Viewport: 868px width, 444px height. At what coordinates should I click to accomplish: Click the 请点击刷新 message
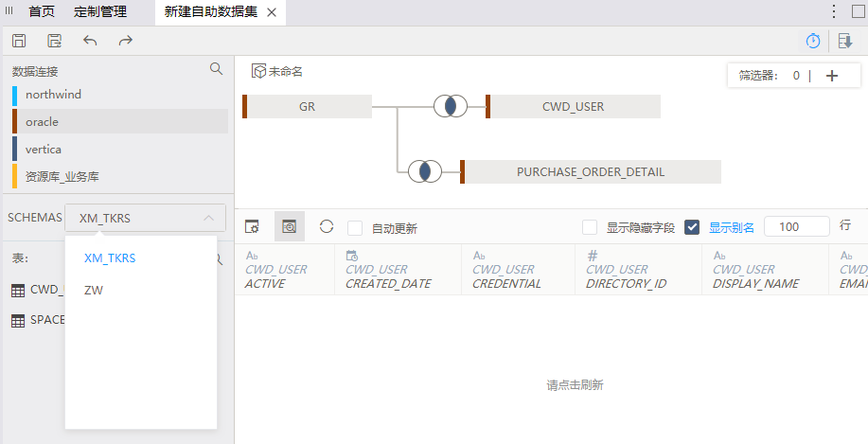[575, 384]
